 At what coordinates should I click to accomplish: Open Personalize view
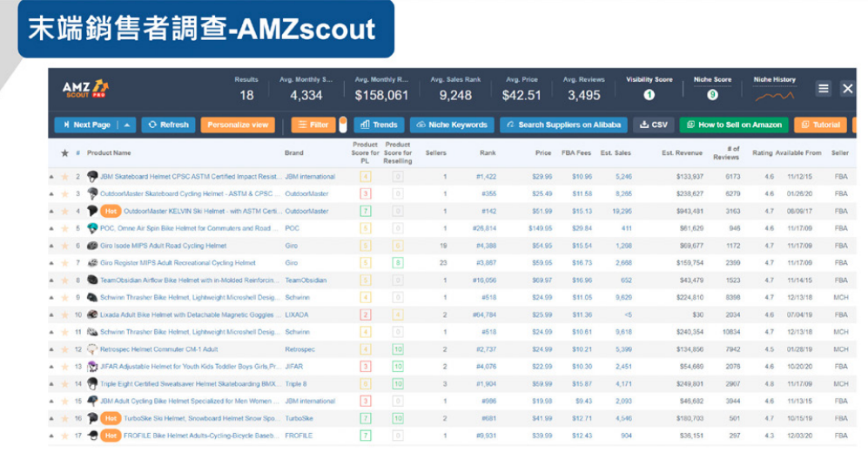tap(238, 125)
